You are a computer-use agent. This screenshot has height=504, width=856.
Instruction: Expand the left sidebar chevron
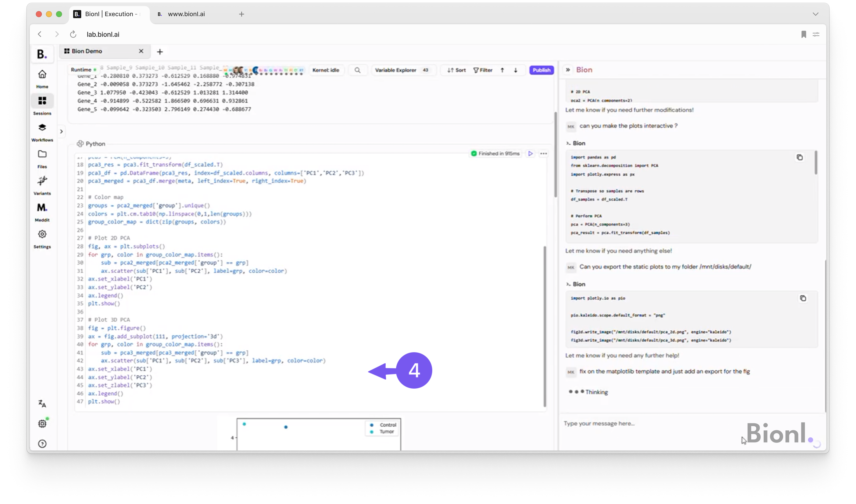pos(62,132)
